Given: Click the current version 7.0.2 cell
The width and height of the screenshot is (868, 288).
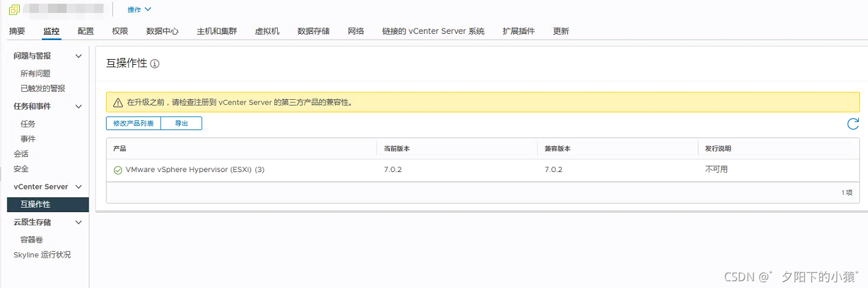Looking at the screenshot, I should pyautogui.click(x=393, y=170).
